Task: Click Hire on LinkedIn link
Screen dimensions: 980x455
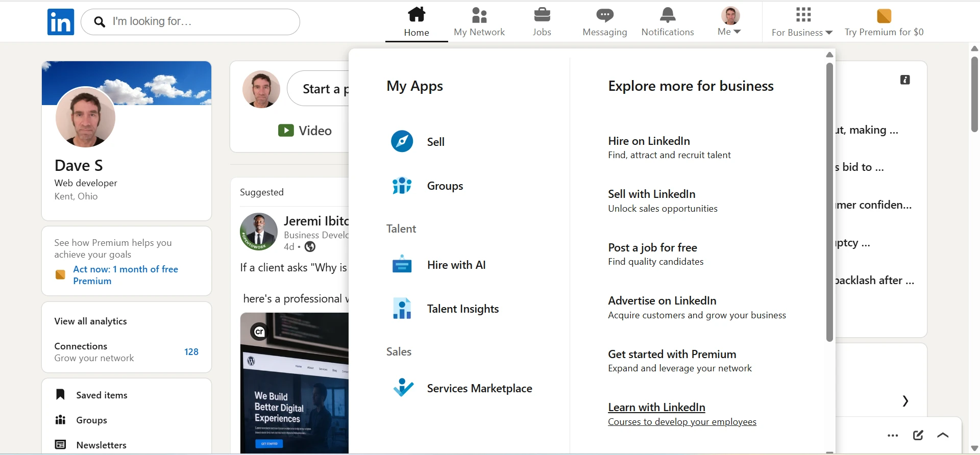Action: point(649,141)
